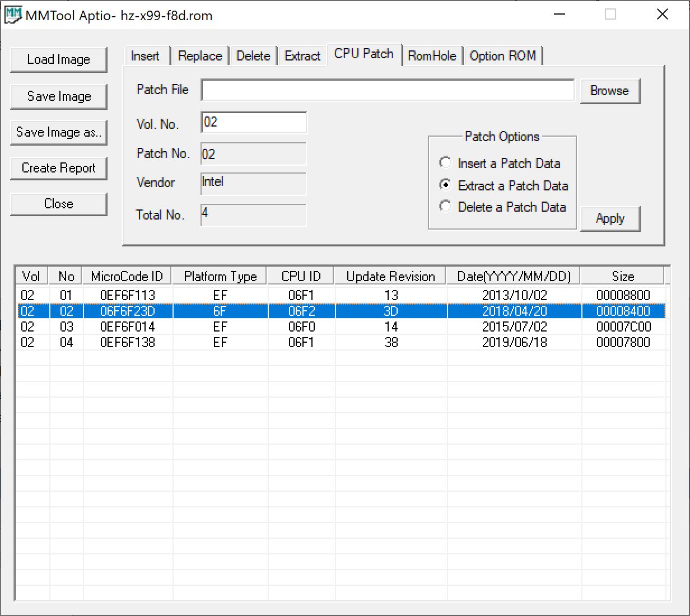
Task: Click the Vendor field showing Intel
Action: (254, 184)
